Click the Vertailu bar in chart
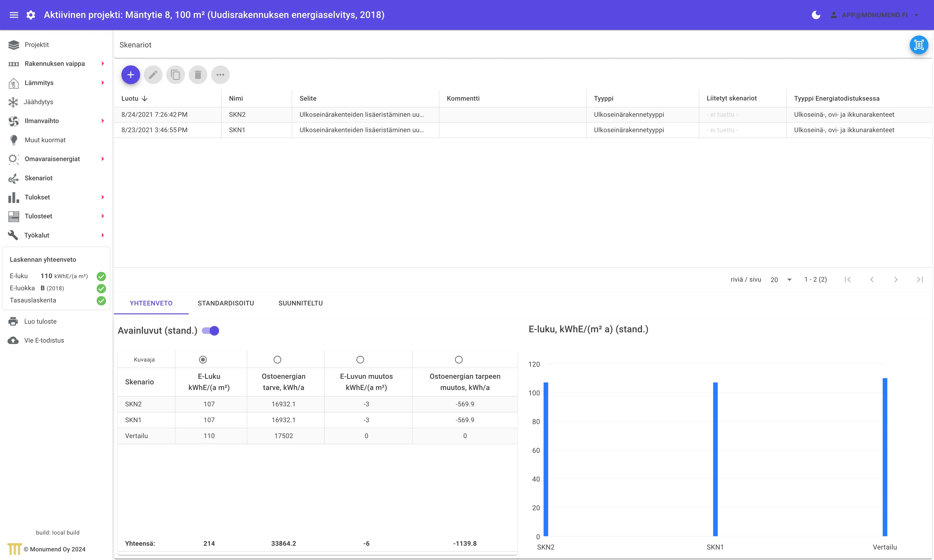Screen dimensions: 934x560 [x=885, y=457]
